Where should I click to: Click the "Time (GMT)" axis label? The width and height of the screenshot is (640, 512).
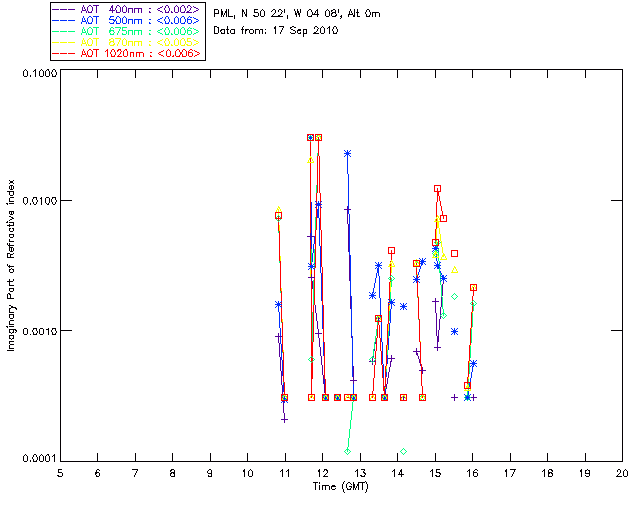tap(341, 487)
